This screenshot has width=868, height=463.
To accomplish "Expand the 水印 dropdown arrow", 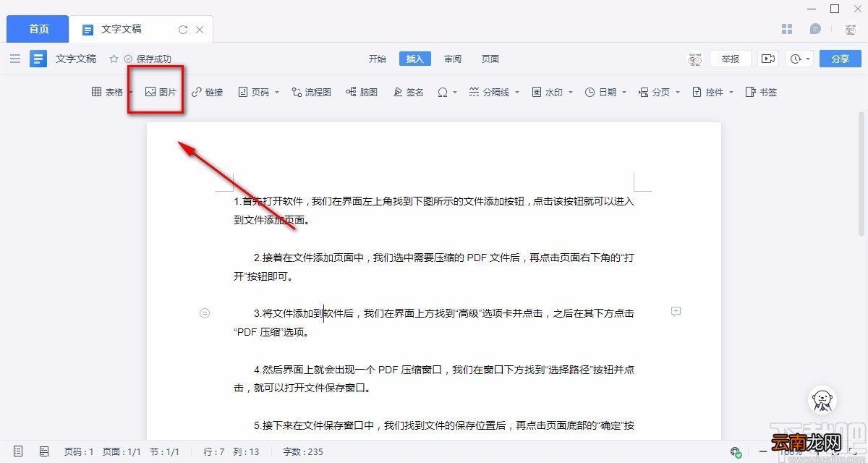I will 571,93.
